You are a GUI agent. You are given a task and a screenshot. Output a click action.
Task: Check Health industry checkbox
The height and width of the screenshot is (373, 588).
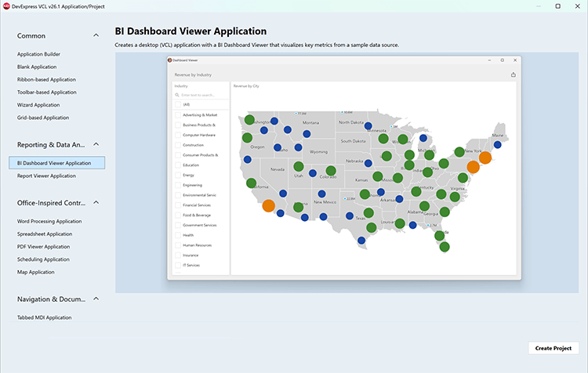tap(178, 235)
